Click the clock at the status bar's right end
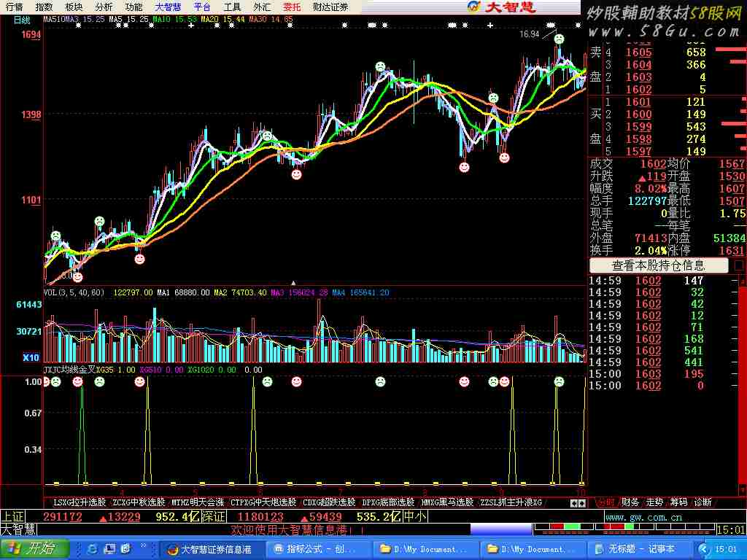 click(731, 529)
